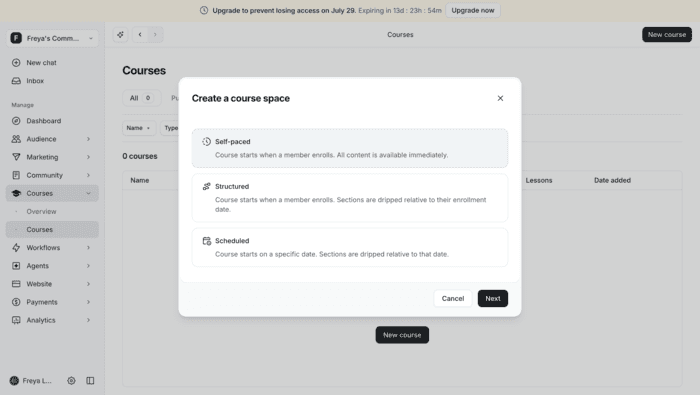Image resolution: width=700 pixels, height=395 pixels.
Task: Click Upgrade now in the banner
Action: click(x=473, y=10)
